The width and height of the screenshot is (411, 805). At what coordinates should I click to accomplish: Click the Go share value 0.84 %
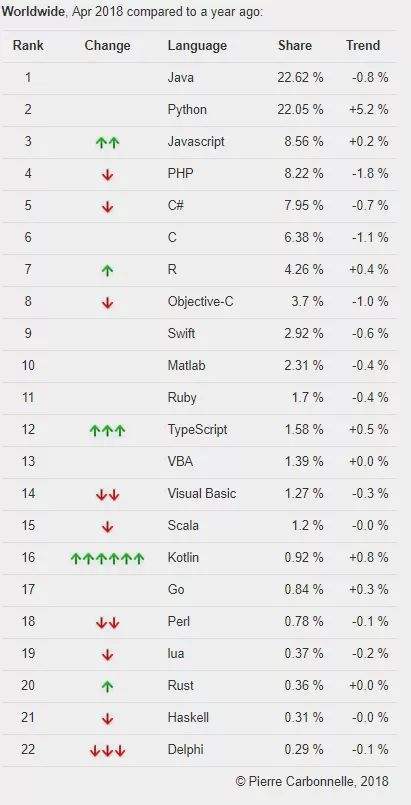click(x=304, y=589)
